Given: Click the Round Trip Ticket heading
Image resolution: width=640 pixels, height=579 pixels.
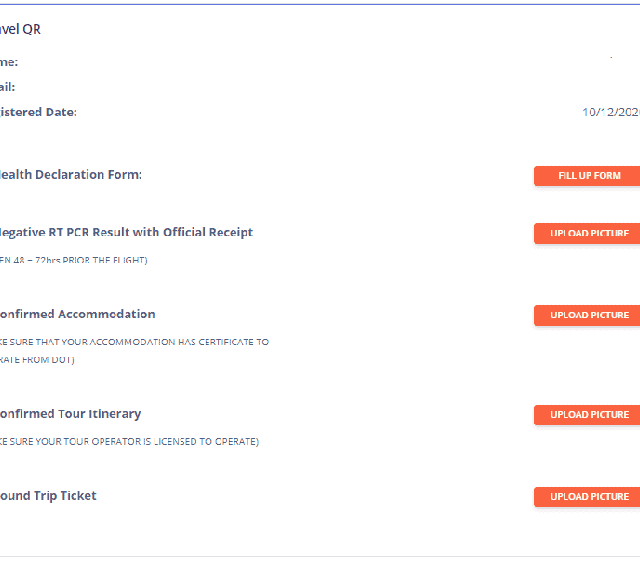Looking at the screenshot, I should coord(49,496).
